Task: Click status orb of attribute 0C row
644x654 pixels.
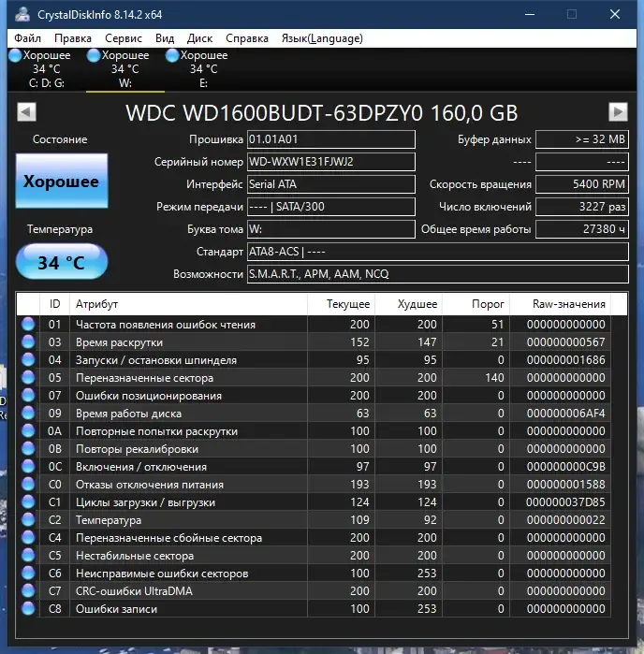Action: click(x=28, y=466)
